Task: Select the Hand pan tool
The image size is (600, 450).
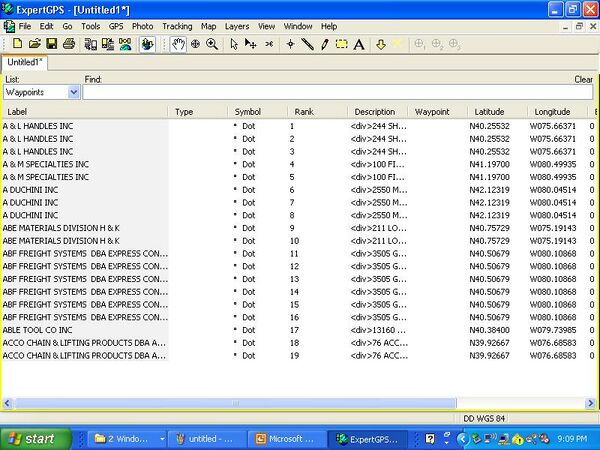Action: tap(178, 44)
